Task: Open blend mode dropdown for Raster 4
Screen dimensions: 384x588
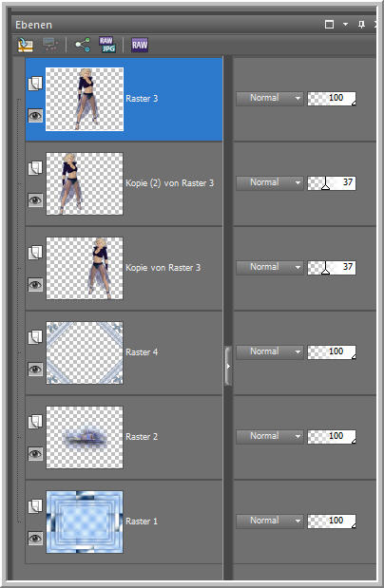Action: 270,351
